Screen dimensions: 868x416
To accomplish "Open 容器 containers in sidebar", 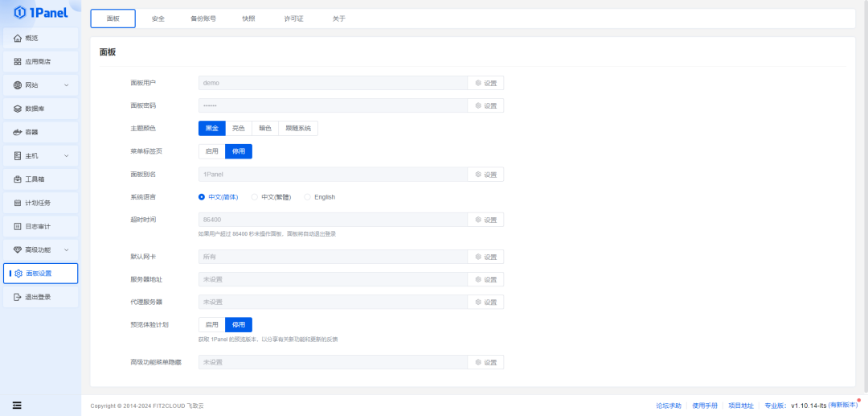I will (40, 133).
